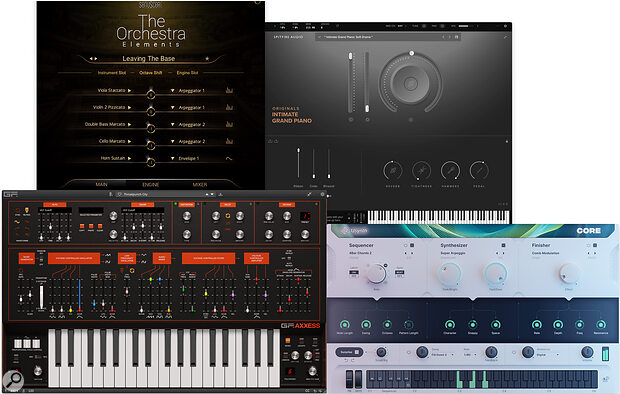Viewport: 620px width, 394px height.
Task: Click the Character knob in Synthesizer section
Action: (450, 325)
